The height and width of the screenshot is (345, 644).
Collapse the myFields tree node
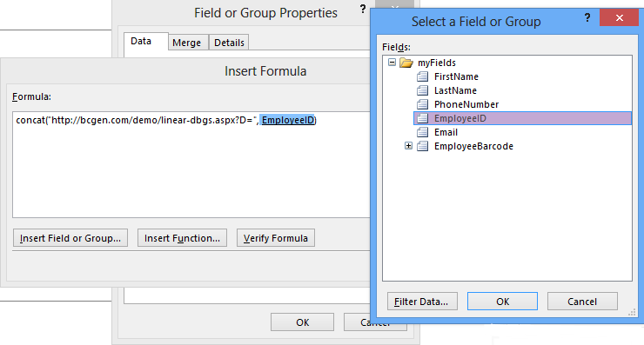(x=392, y=63)
